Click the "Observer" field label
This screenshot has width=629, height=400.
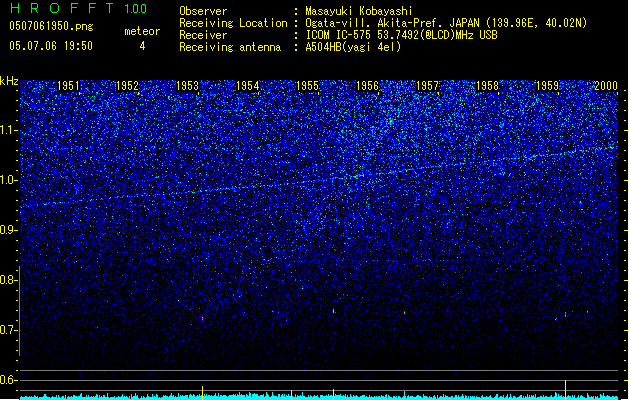(x=203, y=11)
